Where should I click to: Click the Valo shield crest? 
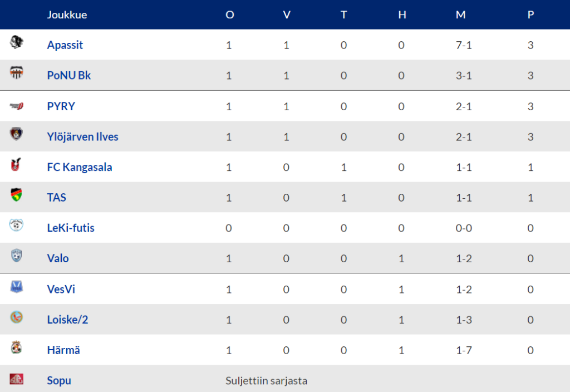(16, 255)
